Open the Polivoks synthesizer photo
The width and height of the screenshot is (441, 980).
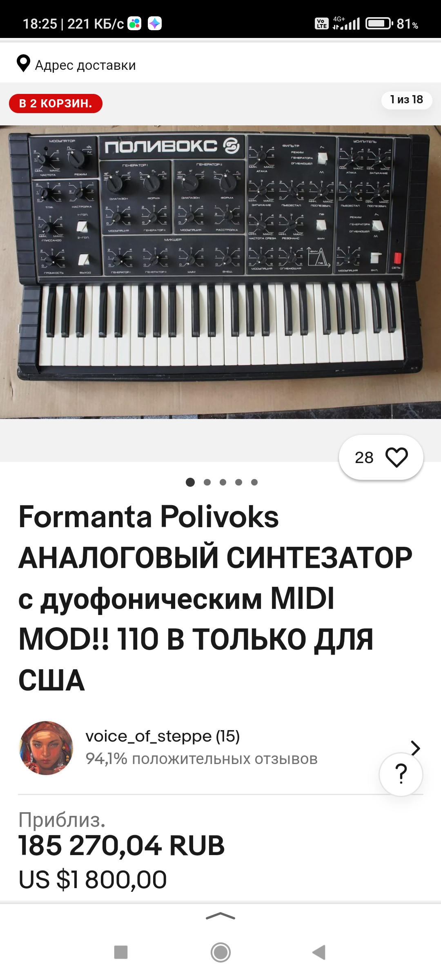[x=220, y=272]
